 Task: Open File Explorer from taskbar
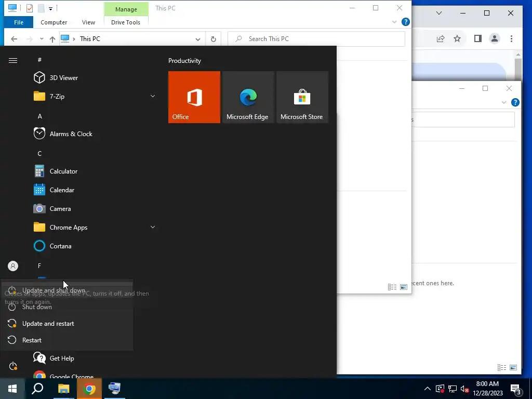pos(63,388)
